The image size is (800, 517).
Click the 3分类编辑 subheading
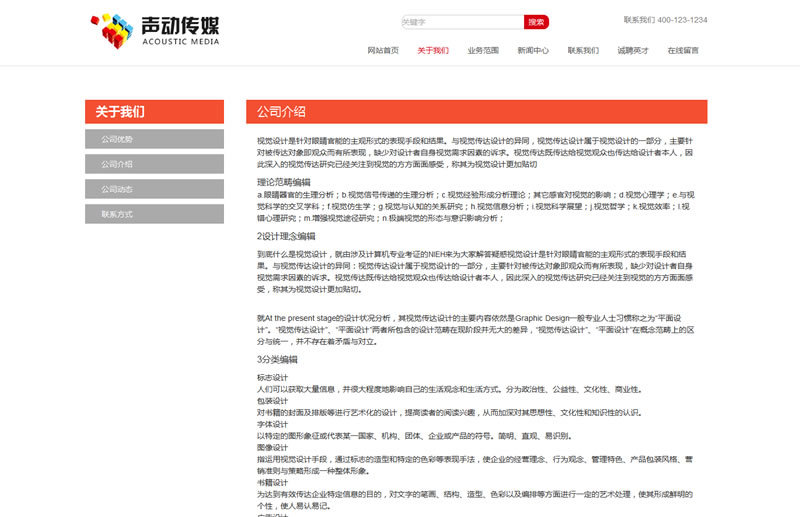click(277, 359)
